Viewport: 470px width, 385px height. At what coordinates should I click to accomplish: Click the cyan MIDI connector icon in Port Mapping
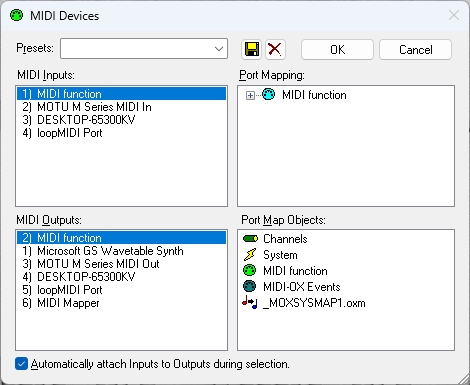pos(269,95)
